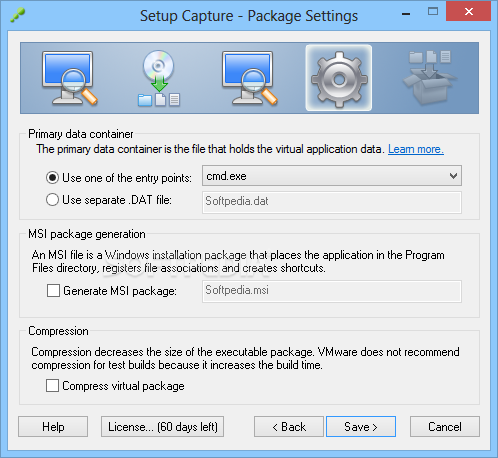Click the ThinApp icon in title bar

tap(17, 15)
